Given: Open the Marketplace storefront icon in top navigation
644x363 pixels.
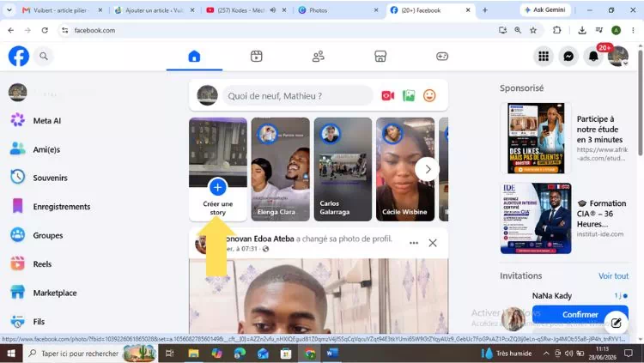Looking at the screenshot, I should pyautogui.click(x=380, y=57).
